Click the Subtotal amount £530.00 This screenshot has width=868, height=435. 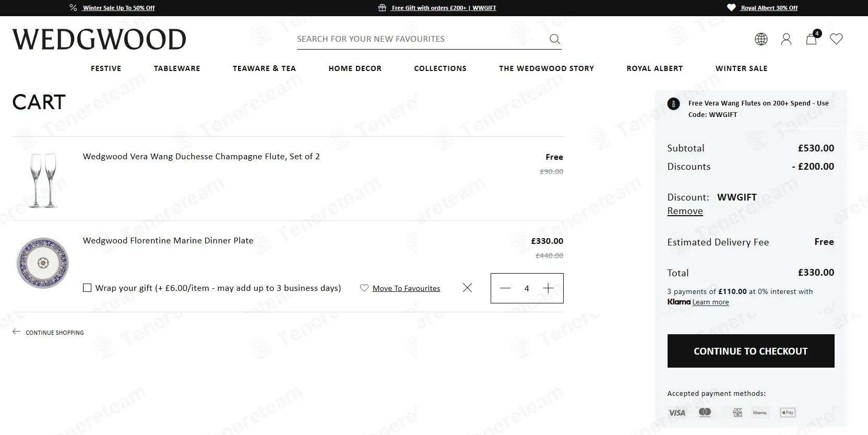tap(816, 148)
